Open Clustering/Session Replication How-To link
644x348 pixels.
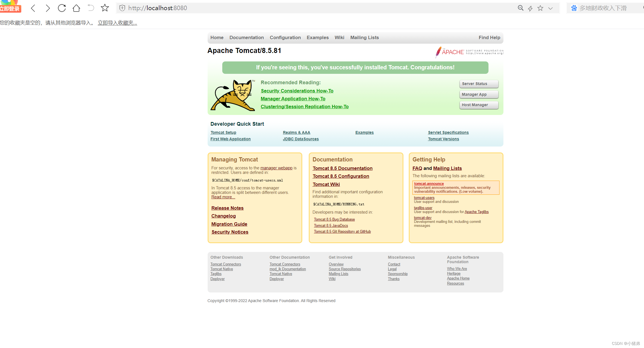coord(305,107)
